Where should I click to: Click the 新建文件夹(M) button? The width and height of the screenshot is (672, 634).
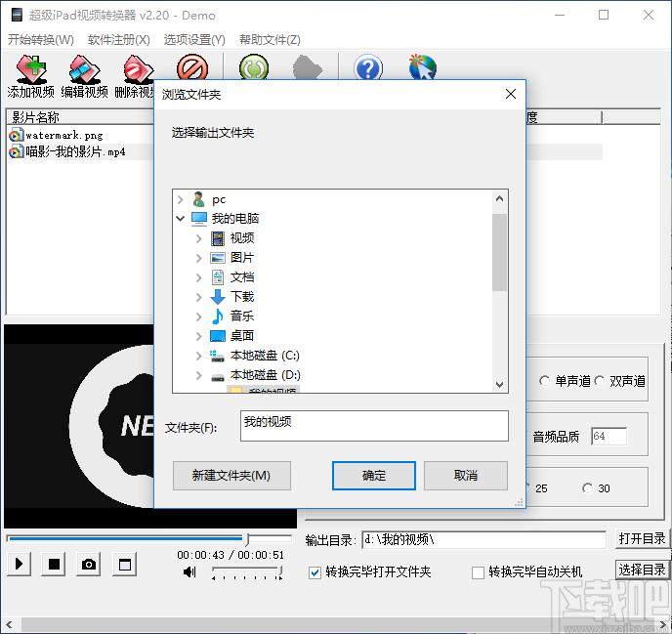231,476
